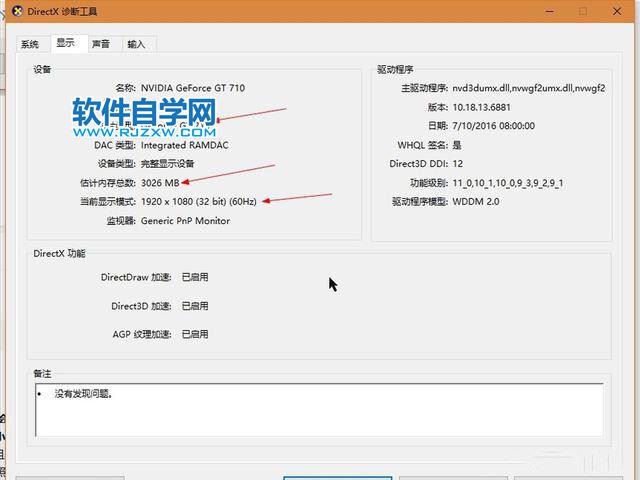Viewport: 640px width, 480px height.
Task: Click the Direct3D 加速 已启用 status
Action: 195,306
